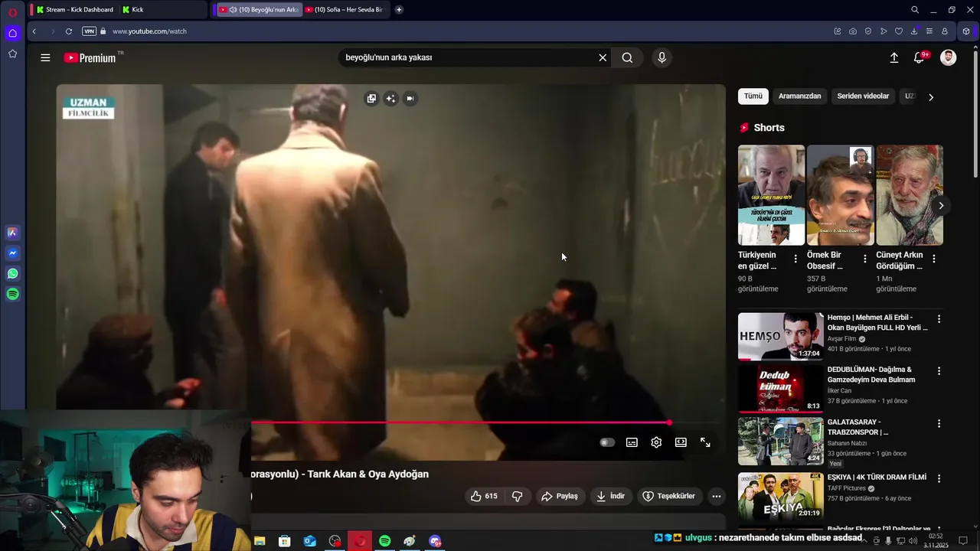Select the Seriden videolar filter chip

[x=863, y=96]
